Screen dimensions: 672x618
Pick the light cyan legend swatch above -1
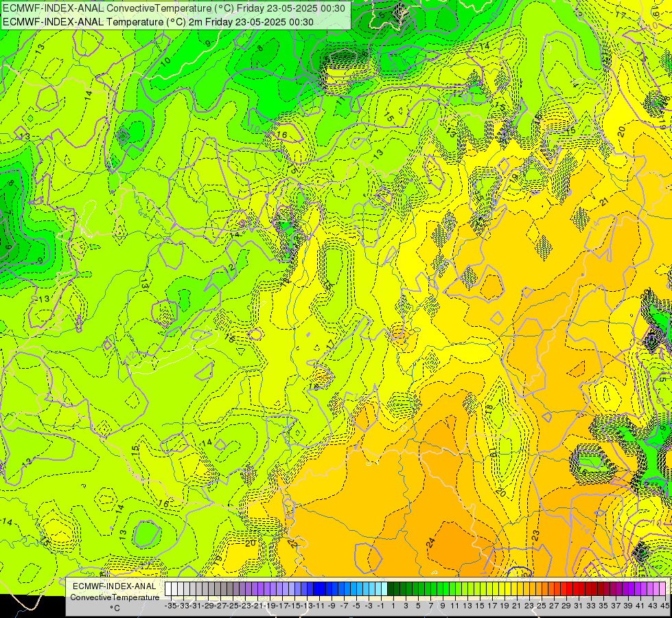(x=378, y=588)
